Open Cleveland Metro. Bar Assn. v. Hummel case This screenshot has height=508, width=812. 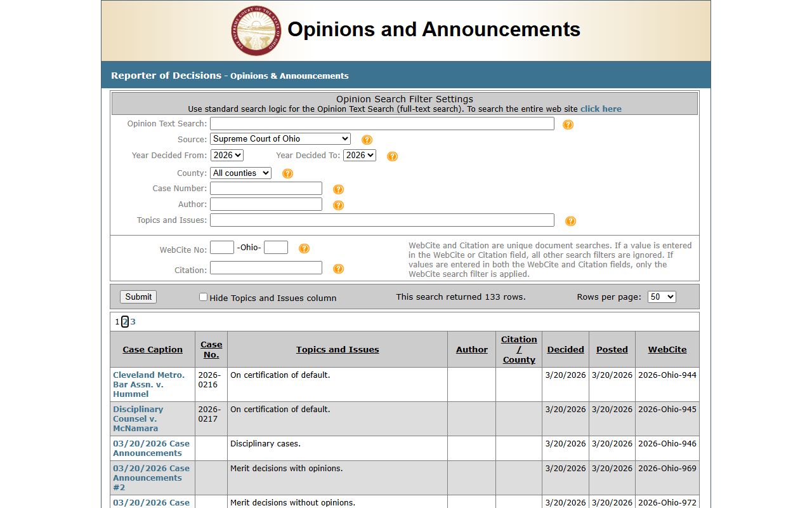tap(149, 384)
